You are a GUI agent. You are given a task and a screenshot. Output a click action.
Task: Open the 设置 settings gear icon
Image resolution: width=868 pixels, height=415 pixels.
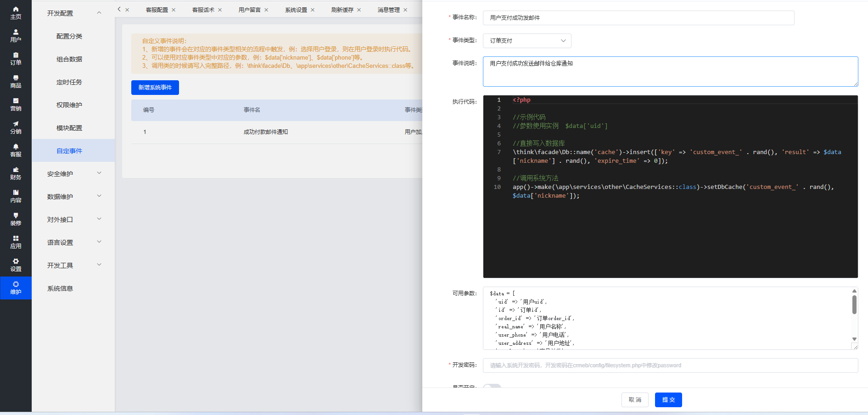point(16,265)
